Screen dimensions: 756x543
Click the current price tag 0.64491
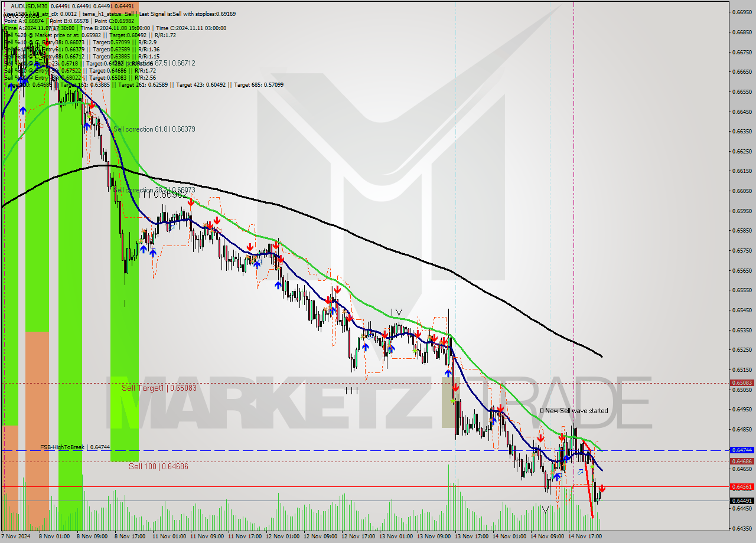pos(742,501)
